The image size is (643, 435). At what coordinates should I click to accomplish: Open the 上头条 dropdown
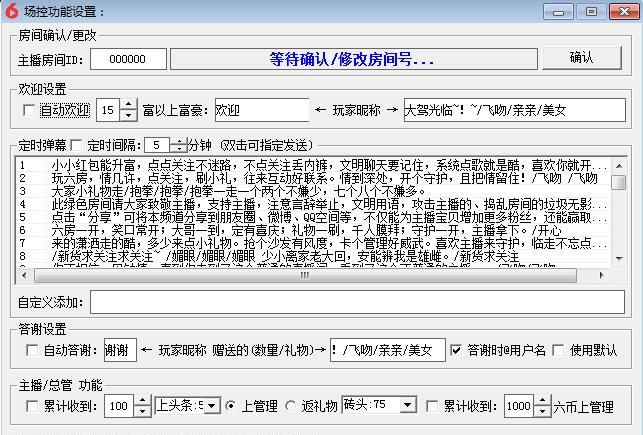point(212,406)
